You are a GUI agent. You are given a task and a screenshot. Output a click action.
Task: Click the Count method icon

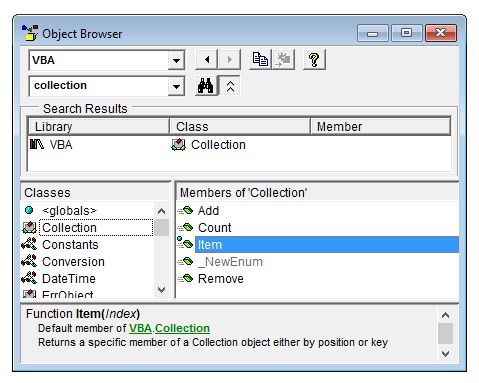[185, 228]
